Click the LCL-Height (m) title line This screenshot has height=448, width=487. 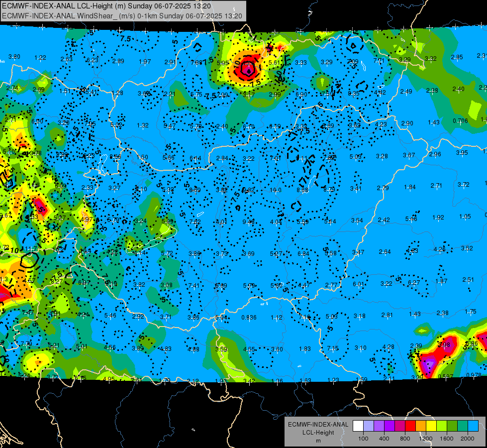point(106,6)
